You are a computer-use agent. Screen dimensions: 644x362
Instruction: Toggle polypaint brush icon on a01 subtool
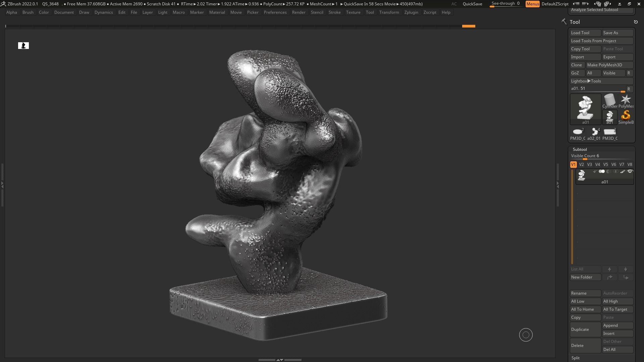tap(623, 172)
